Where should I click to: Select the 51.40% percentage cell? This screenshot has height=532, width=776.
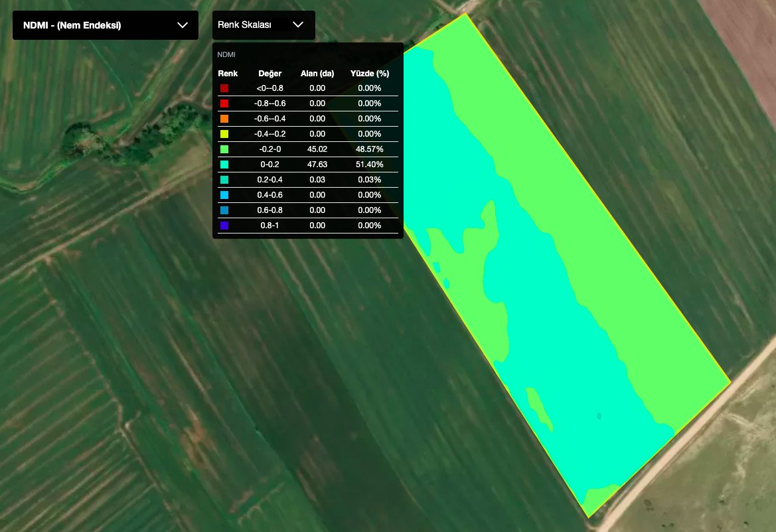[370, 165]
